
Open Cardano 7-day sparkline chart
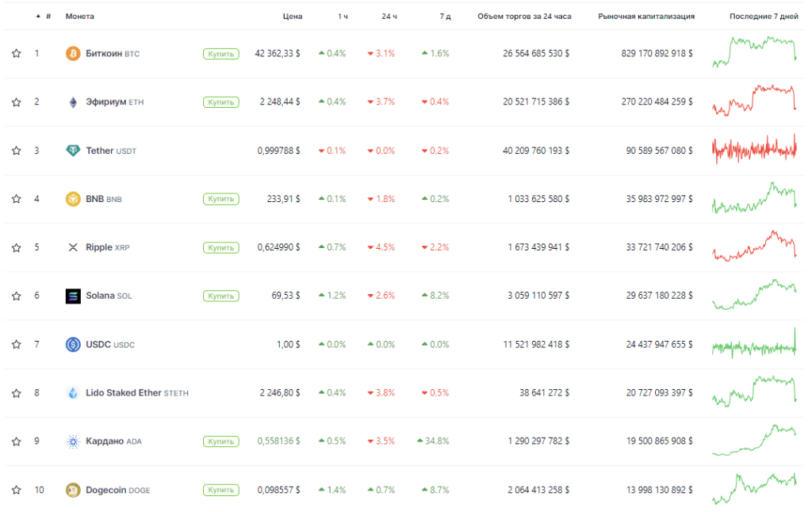point(755,440)
